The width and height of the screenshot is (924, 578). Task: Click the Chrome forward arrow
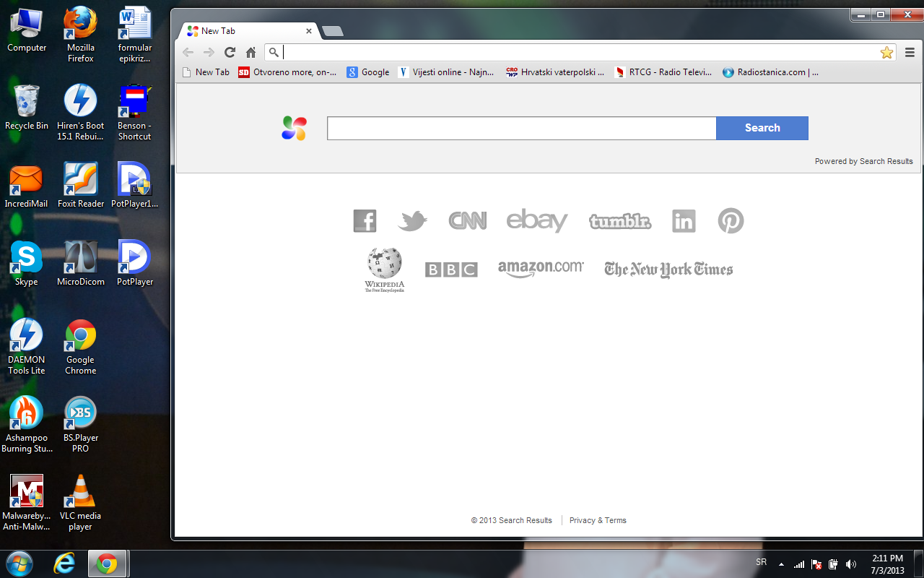[209, 52]
